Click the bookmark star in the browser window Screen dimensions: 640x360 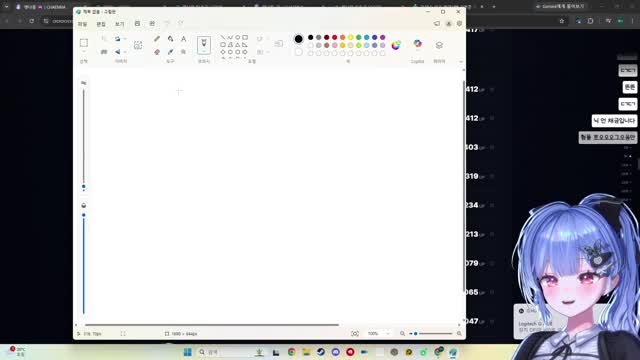point(562,21)
